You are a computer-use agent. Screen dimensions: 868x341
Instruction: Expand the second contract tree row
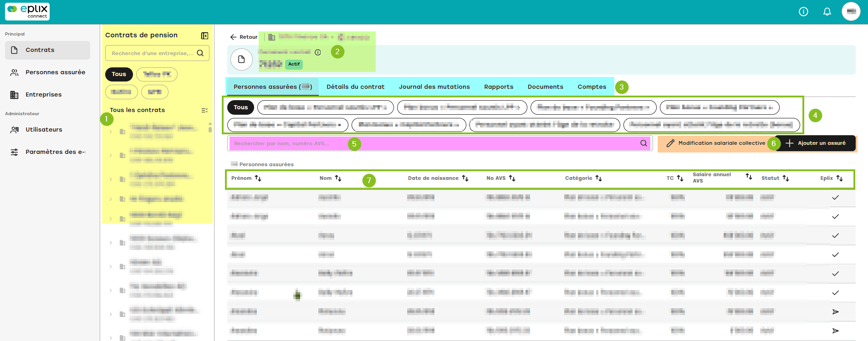point(111,155)
